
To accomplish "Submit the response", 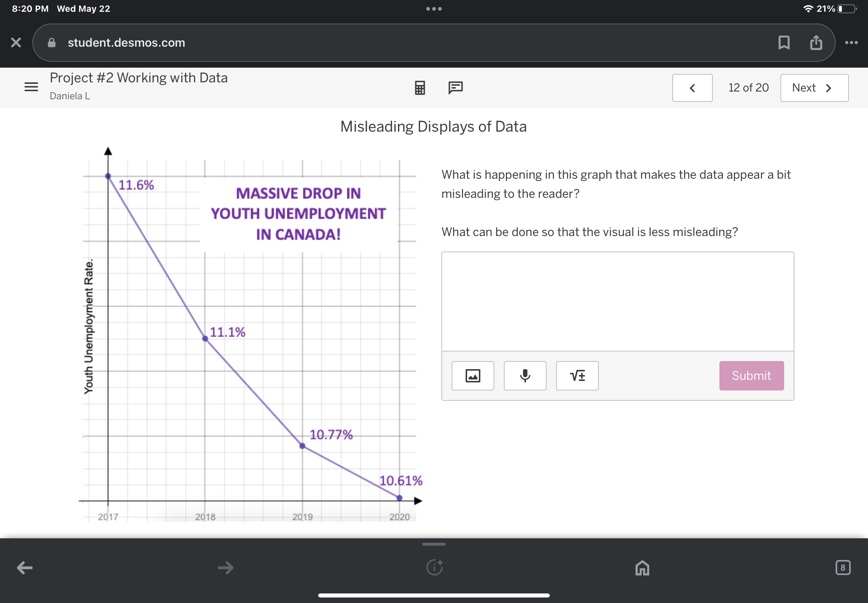I will [x=751, y=375].
